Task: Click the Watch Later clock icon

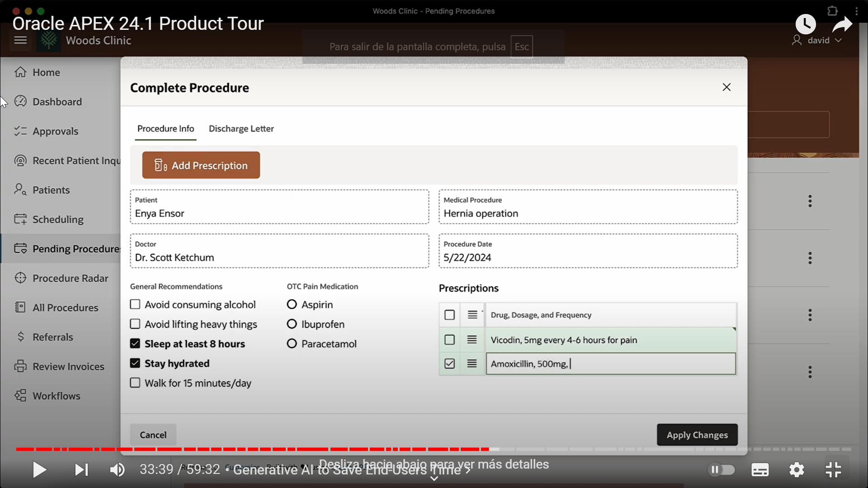Action: click(806, 24)
